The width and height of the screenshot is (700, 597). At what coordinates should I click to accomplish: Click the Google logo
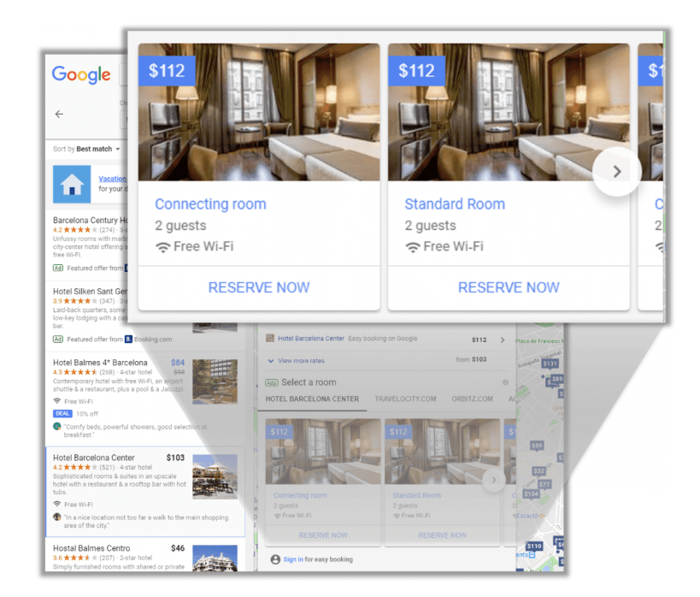point(81,74)
